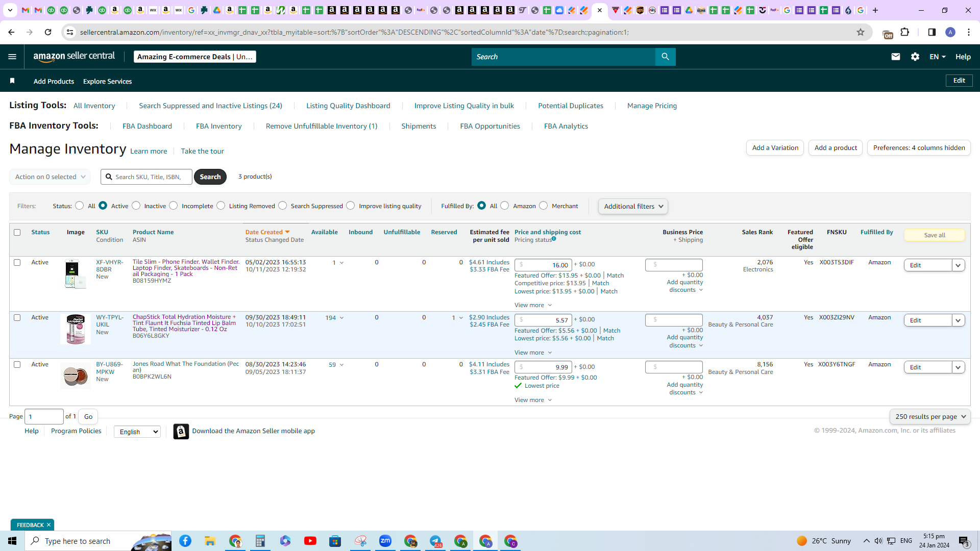Open the EN language dropdown
This screenshot has height=551, width=980.
tap(938, 57)
